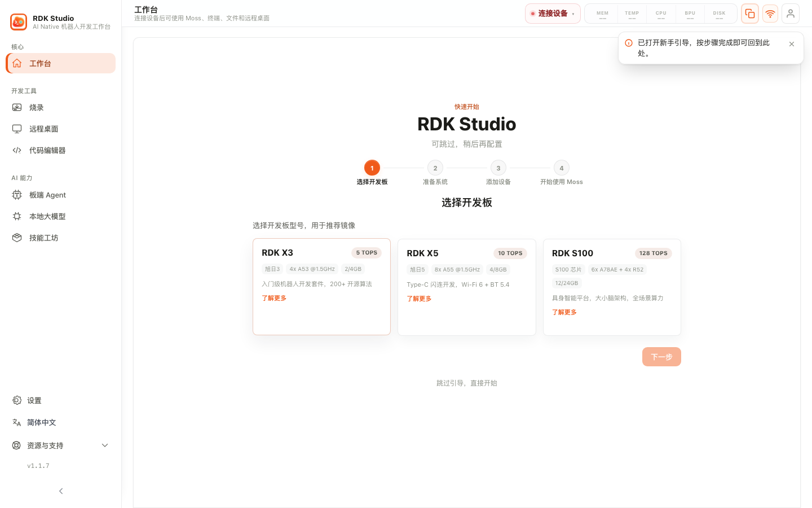Open the 代码编辑器 code editor
Image resolution: width=812 pixels, height=508 pixels.
pos(61,150)
